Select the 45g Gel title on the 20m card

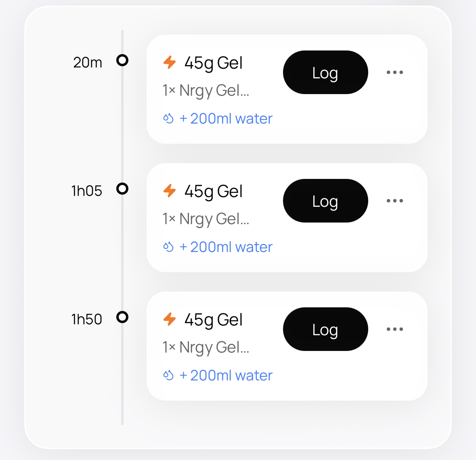pyautogui.click(x=214, y=63)
